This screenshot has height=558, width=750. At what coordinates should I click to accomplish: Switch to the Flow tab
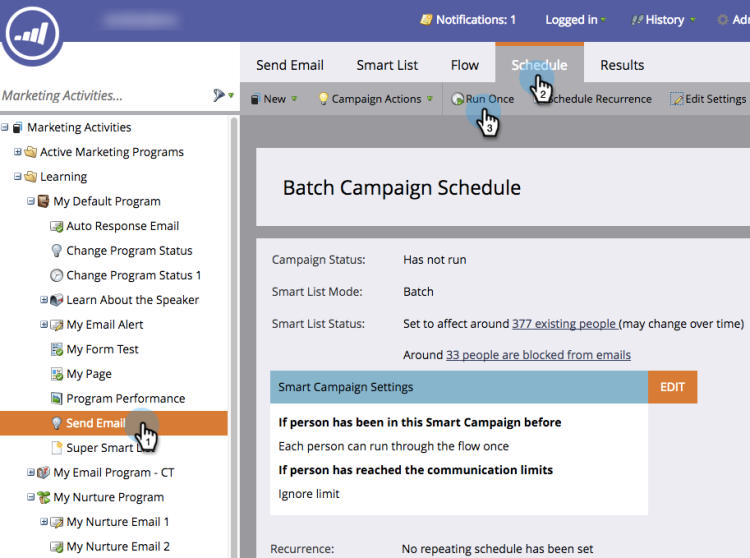(x=464, y=65)
